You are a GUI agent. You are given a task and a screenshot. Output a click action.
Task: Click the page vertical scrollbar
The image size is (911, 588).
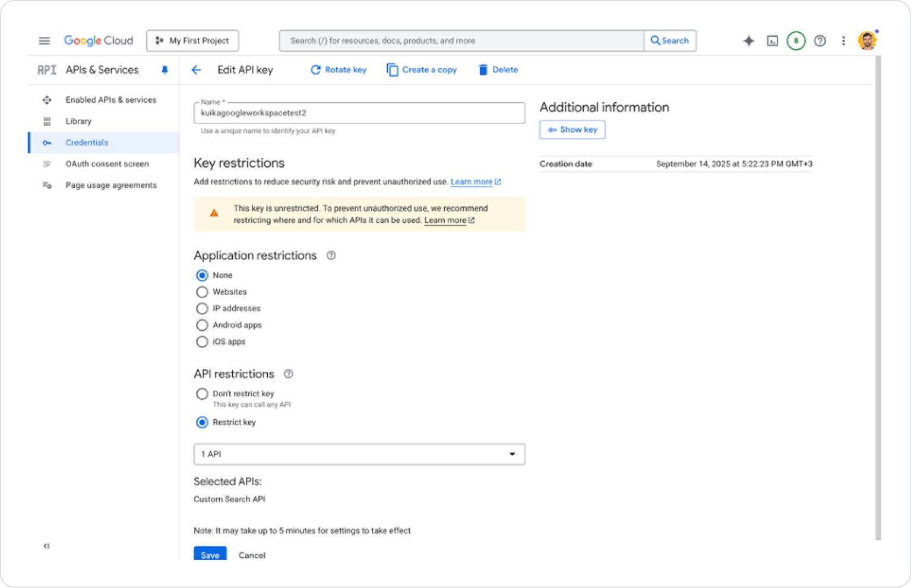pos(878,298)
